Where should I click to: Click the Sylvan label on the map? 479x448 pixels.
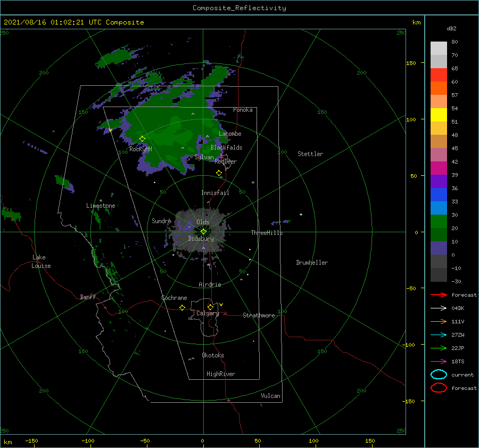pos(204,157)
